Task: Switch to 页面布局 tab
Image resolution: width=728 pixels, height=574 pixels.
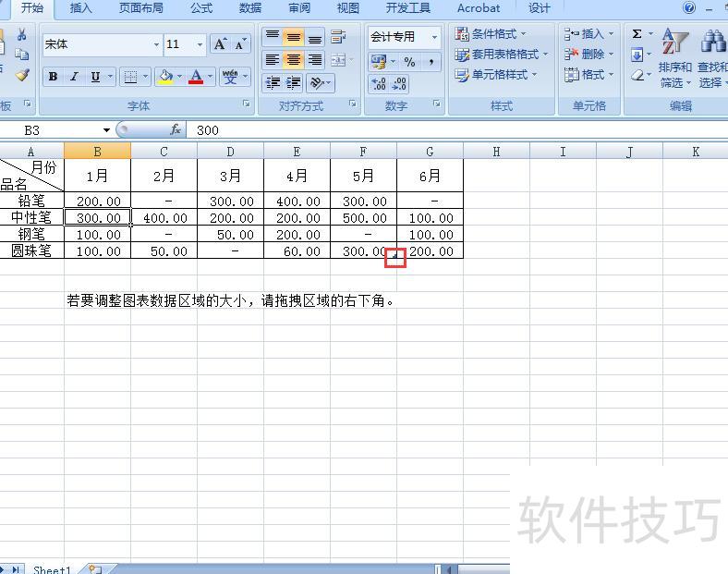Action: click(x=141, y=8)
